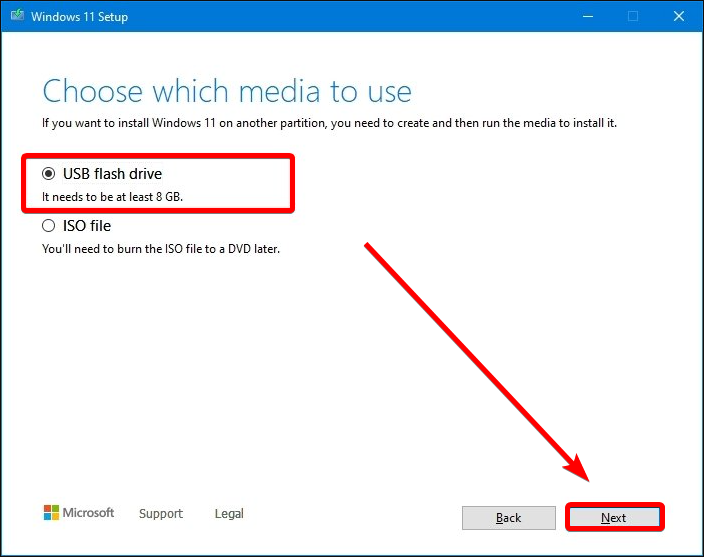This screenshot has height=557, width=704.
Task: Click text 'It needs to be at least 8 GB.'
Action: tap(112, 197)
